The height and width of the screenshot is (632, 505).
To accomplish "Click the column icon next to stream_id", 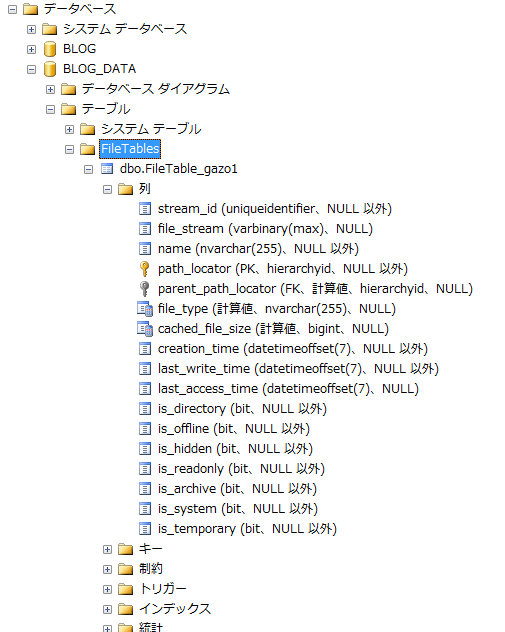I will tap(145, 209).
